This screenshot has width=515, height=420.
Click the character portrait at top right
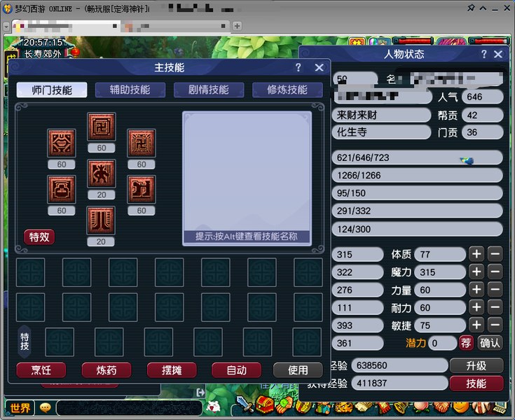point(451,41)
